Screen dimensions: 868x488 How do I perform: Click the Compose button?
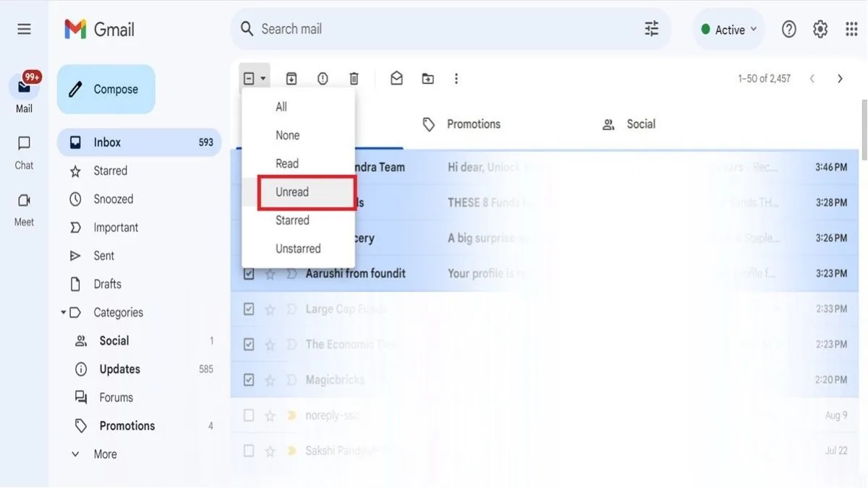[106, 89]
